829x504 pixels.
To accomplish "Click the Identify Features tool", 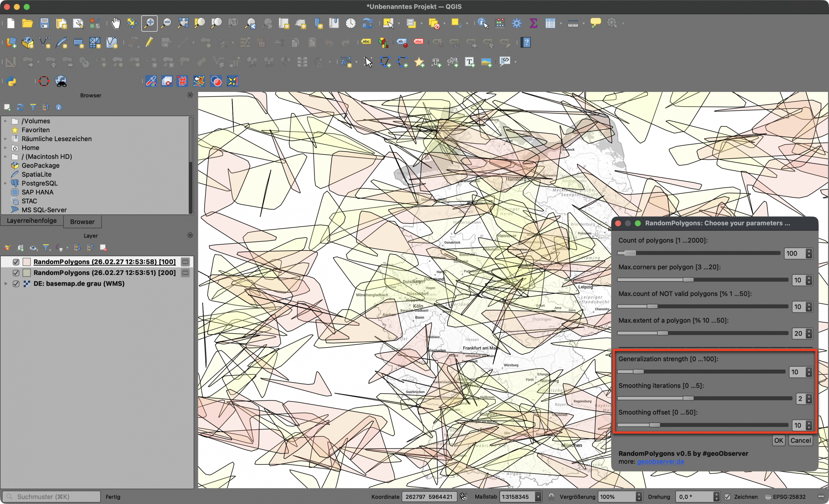I will pos(483,23).
